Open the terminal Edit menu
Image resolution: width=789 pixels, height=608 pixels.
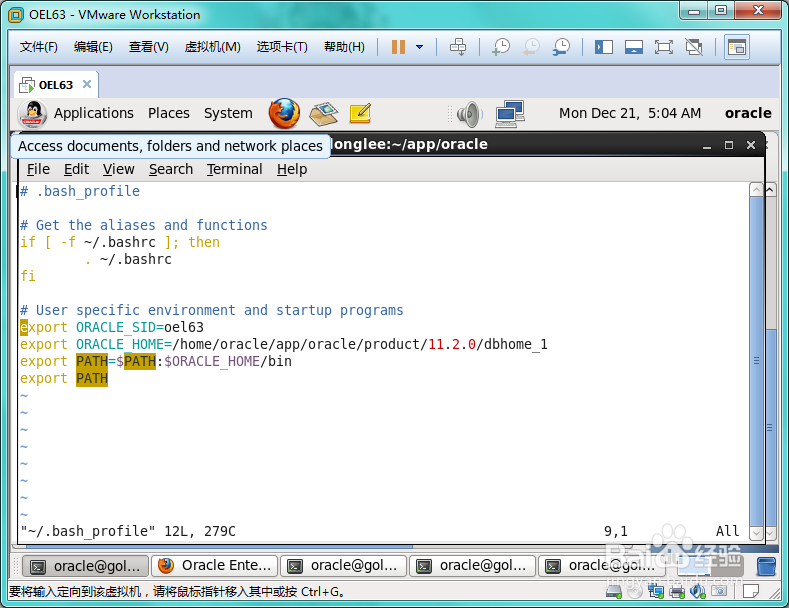76,169
